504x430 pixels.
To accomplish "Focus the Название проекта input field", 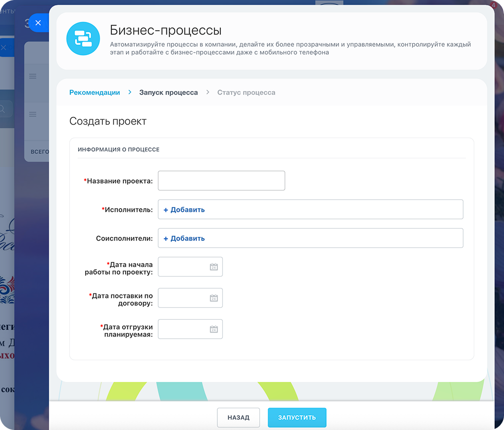I will [221, 181].
